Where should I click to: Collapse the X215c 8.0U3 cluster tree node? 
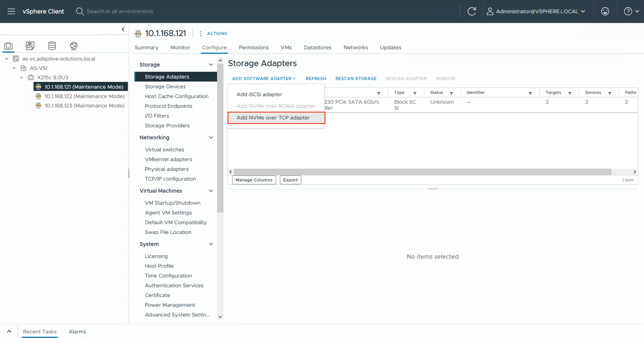21,77
